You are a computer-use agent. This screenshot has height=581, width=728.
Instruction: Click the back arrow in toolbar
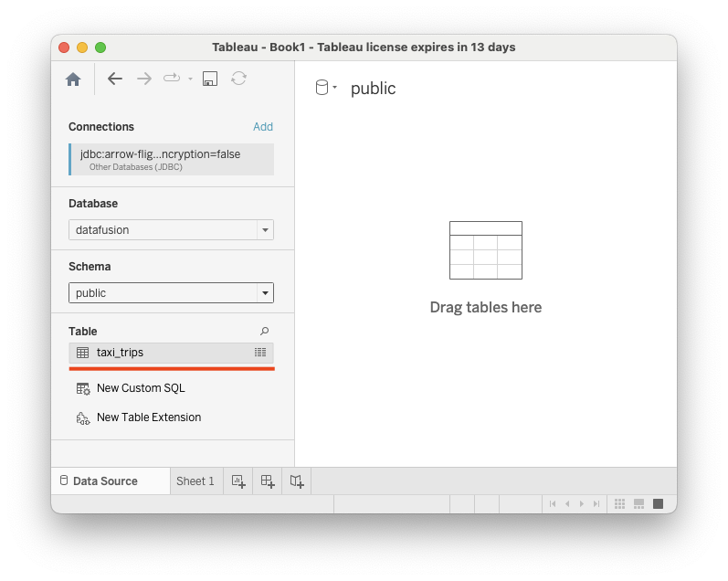point(115,79)
